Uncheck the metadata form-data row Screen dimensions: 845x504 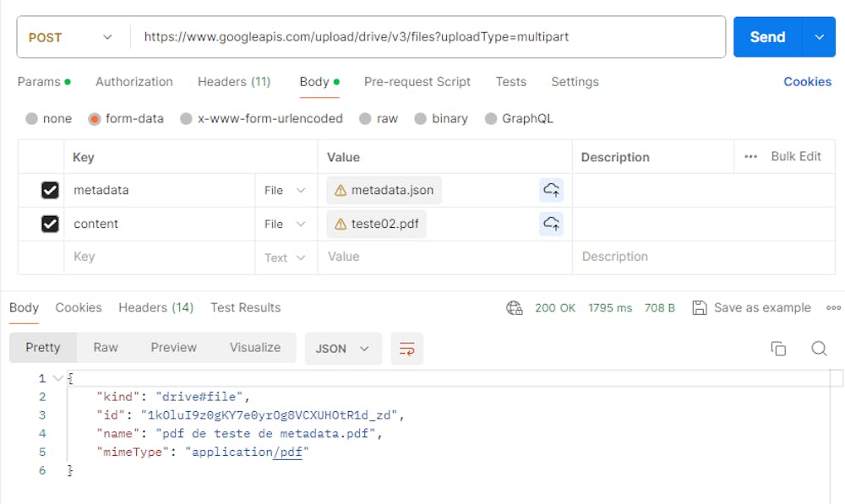click(x=50, y=190)
